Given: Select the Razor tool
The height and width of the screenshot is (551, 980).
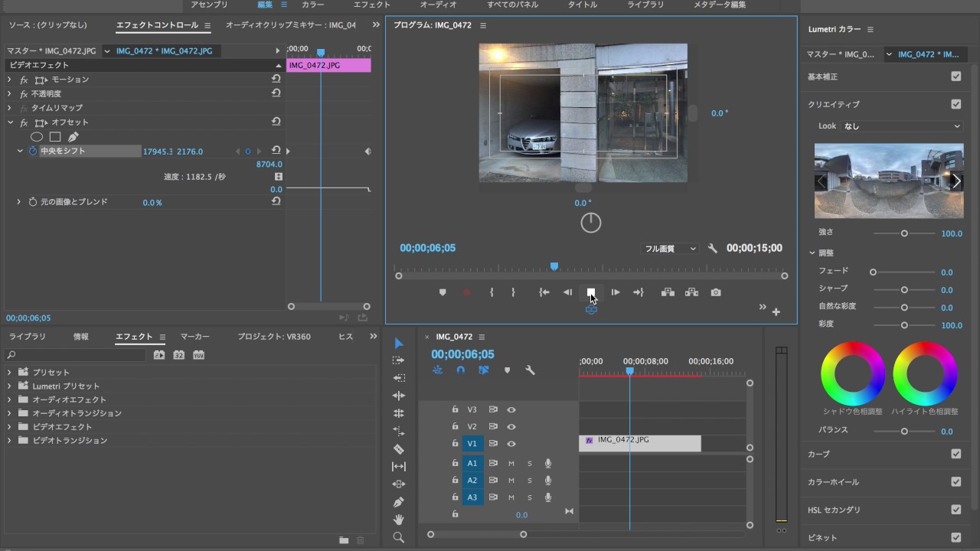Looking at the screenshot, I should pyautogui.click(x=398, y=449).
